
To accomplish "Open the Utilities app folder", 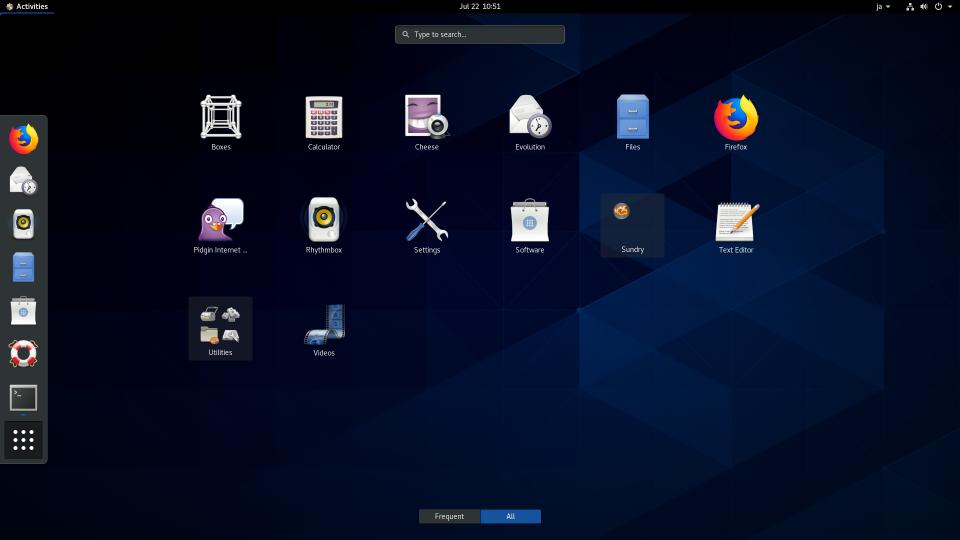I will [x=220, y=328].
